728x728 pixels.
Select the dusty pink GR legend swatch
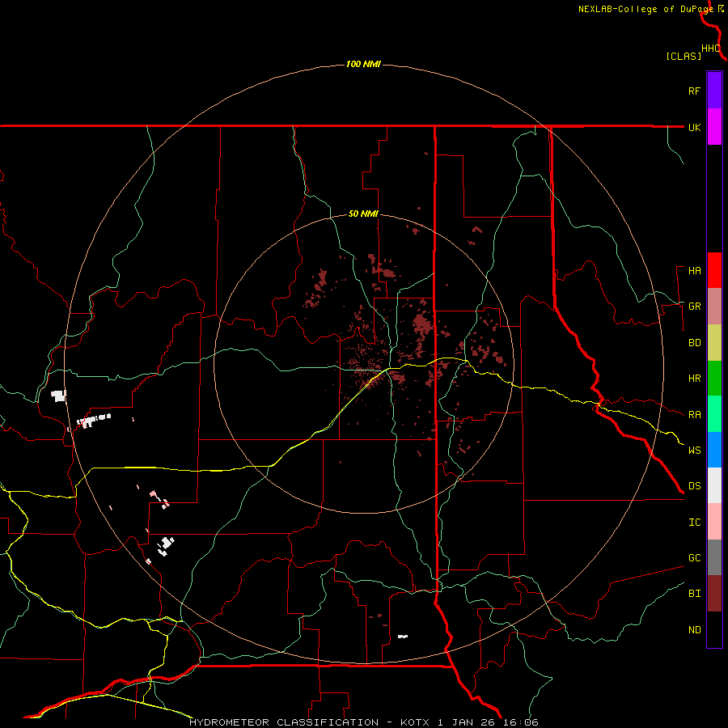714,307
